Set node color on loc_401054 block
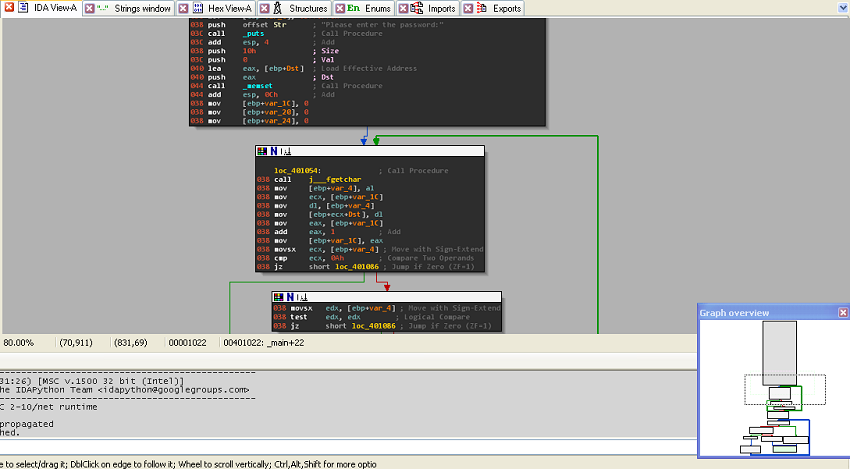This screenshot has width=850, height=469. [x=262, y=151]
